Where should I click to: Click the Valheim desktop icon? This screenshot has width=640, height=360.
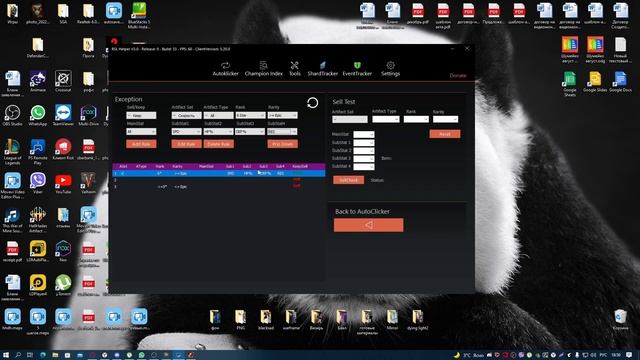click(88, 183)
